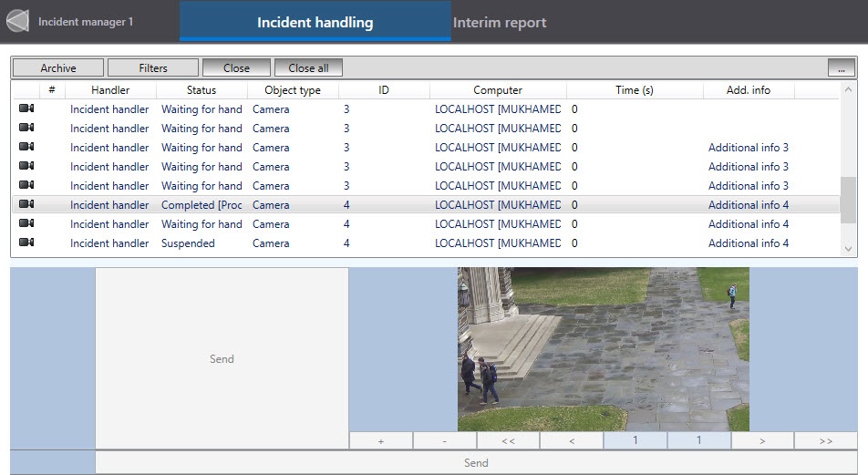The height and width of the screenshot is (475, 868).
Task: Click the camera video preview image
Action: point(603,348)
